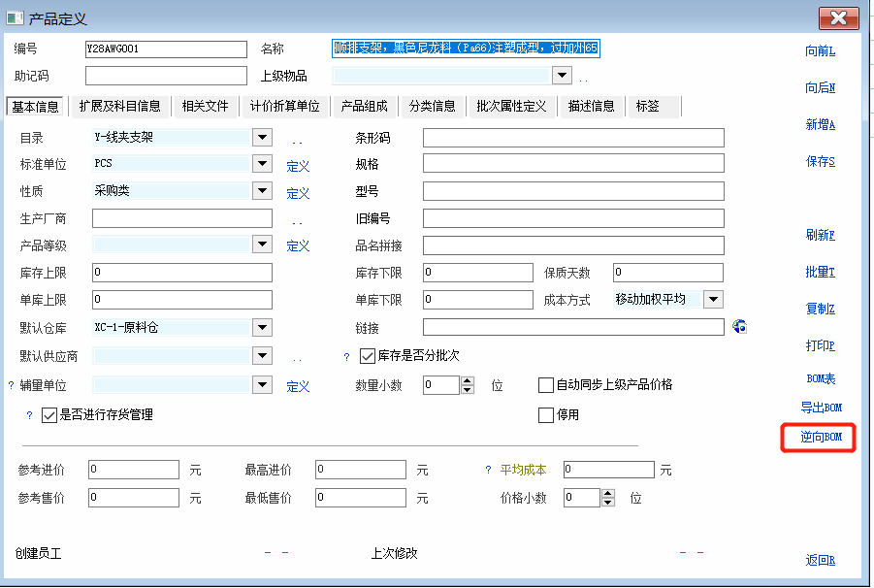Click the globe icon next to 链接 field

[739, 327]
